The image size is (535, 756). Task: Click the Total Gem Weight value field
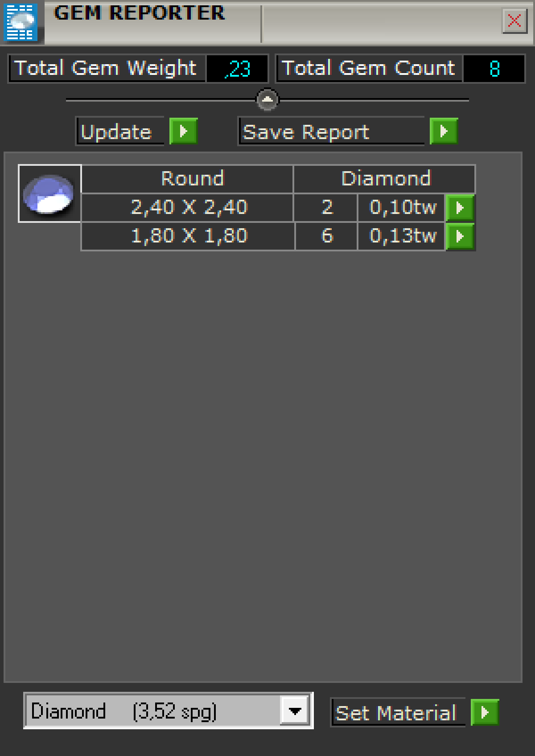click(x=237, y=69)
